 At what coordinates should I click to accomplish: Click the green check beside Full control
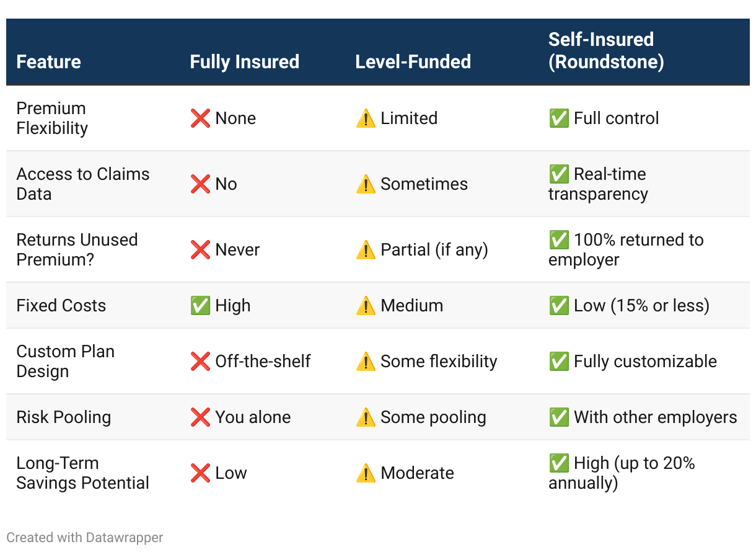[x=558, y=118]
